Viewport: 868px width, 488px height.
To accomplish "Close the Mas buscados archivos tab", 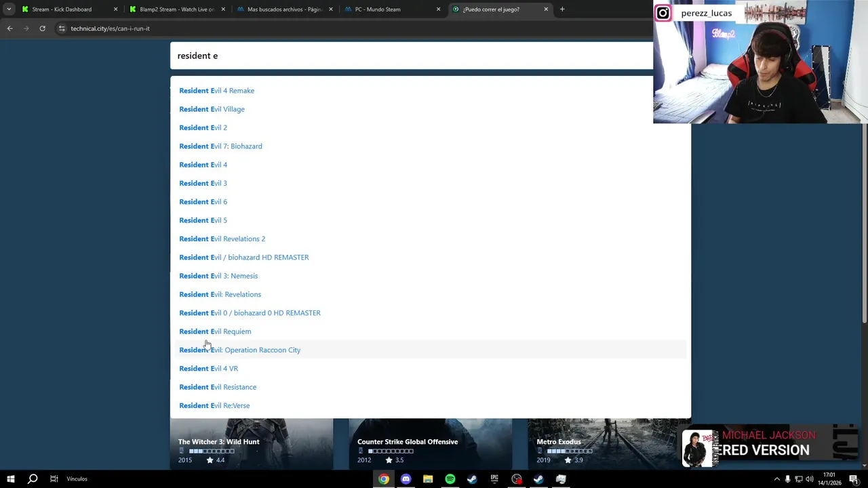I will pos(331,9).
